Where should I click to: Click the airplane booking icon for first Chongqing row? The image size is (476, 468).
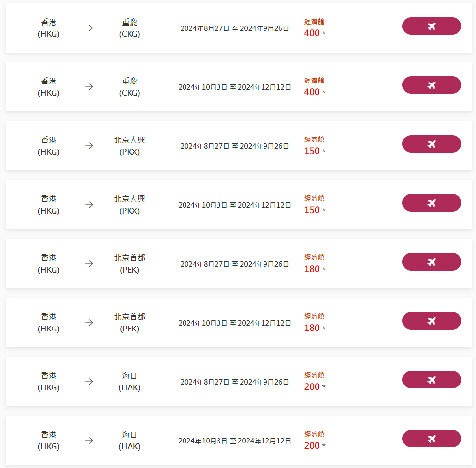click(431, 26)
